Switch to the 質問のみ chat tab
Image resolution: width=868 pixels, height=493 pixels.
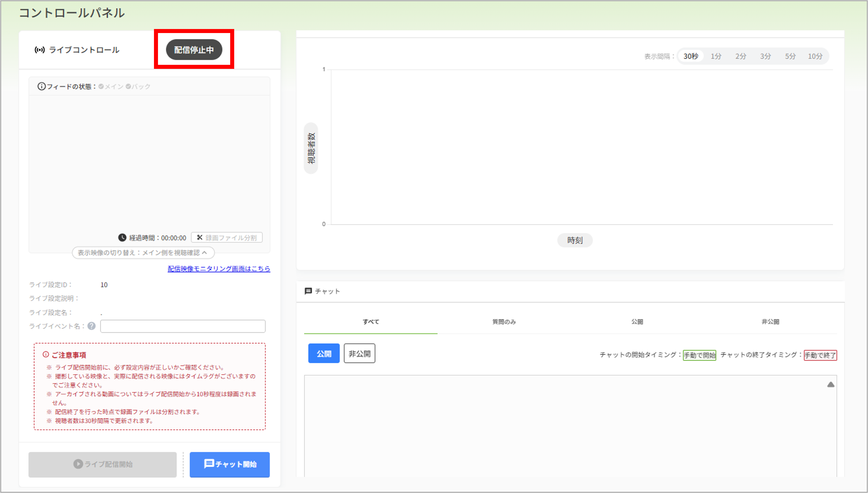click(504, 322)
